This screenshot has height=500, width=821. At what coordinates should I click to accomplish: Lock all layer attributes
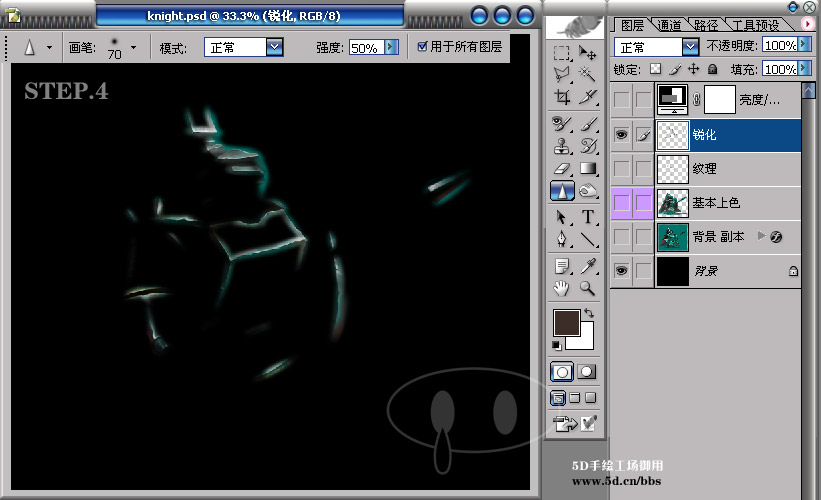[712, 69]
